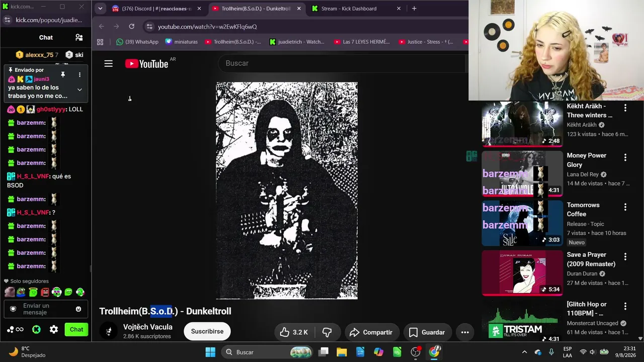Open options for Save a Prayer video
Image resolution: width=644 pixels, height=362 pixels.
coord(625,256)
